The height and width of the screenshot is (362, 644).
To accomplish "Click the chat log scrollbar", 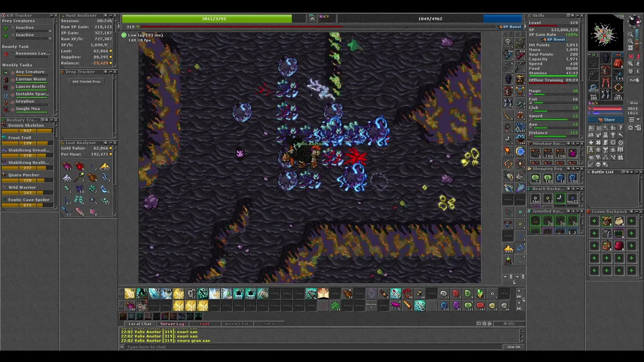I will (522, 335).
